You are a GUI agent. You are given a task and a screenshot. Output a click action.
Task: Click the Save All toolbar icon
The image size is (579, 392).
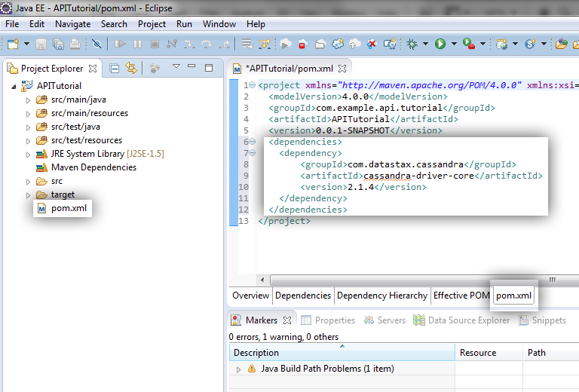[x=58, y=44]
